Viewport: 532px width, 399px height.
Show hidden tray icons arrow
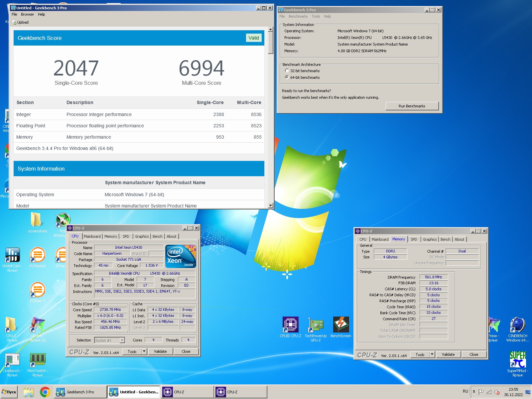pyautogui.click(x=474, y=392)
